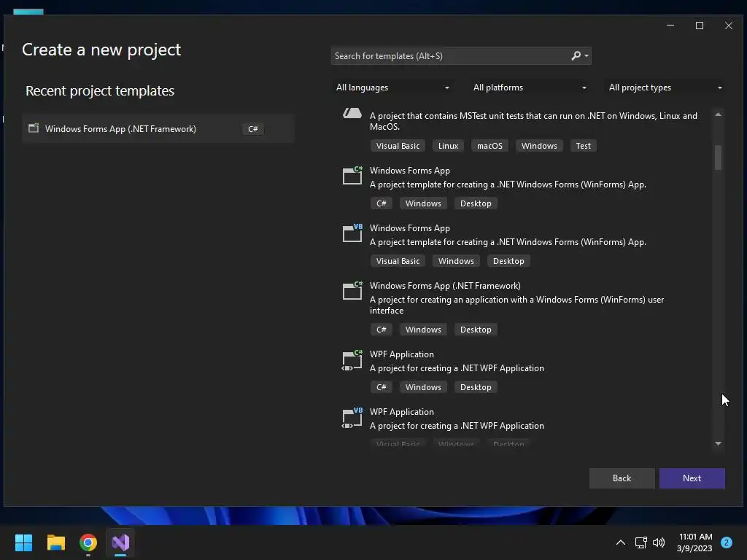Maximize the Create a new project window
Viewport: 747px width, 560px height.
click(x=700, y=26)
